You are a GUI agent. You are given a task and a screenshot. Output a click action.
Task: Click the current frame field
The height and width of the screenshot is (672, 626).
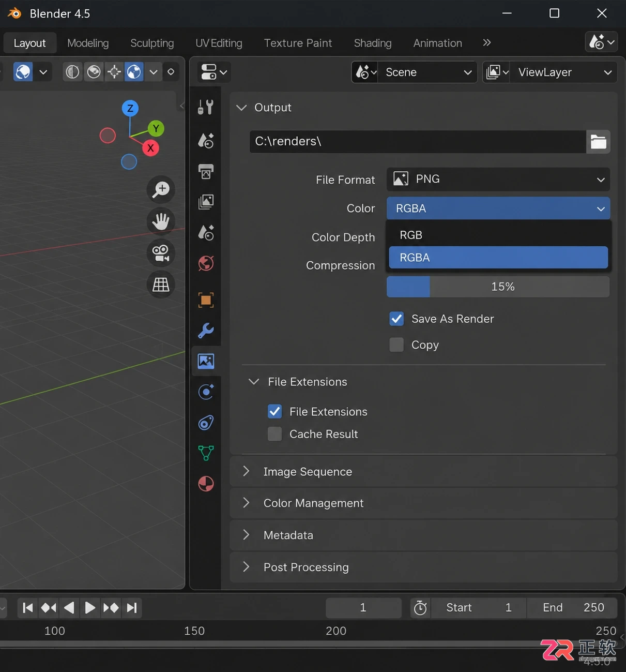[x=363, y=607]
